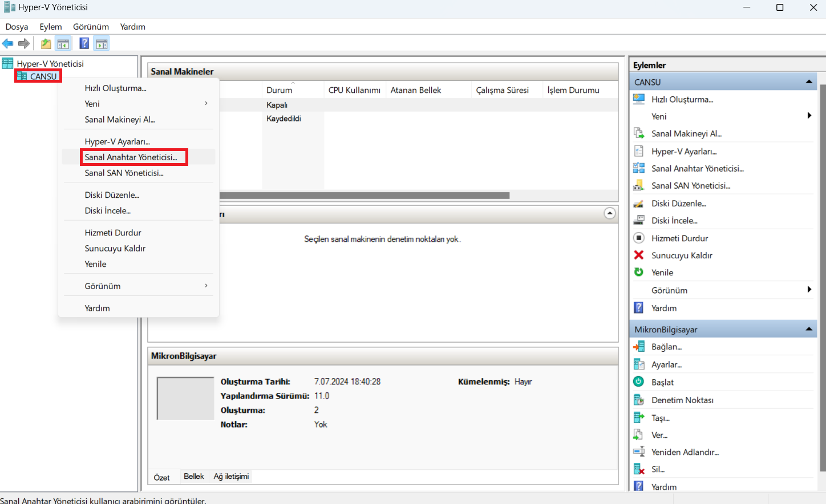The height and width of the screenshot is (504, 826).
Task: Click the Hyper-V Ayarları icon in Eylemler pane
Action: pyautogui.click(x=639, y=151)
